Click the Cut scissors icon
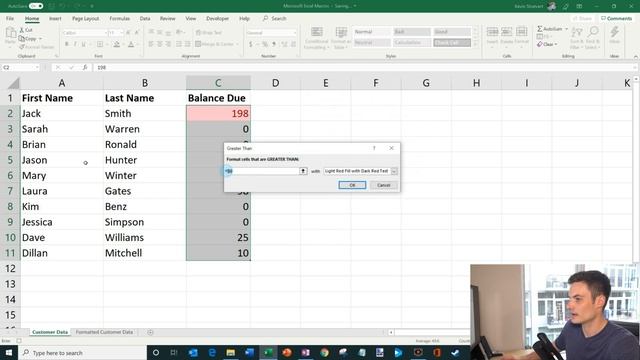The width and height of the screenshot is (640, 360). point(22,30)
